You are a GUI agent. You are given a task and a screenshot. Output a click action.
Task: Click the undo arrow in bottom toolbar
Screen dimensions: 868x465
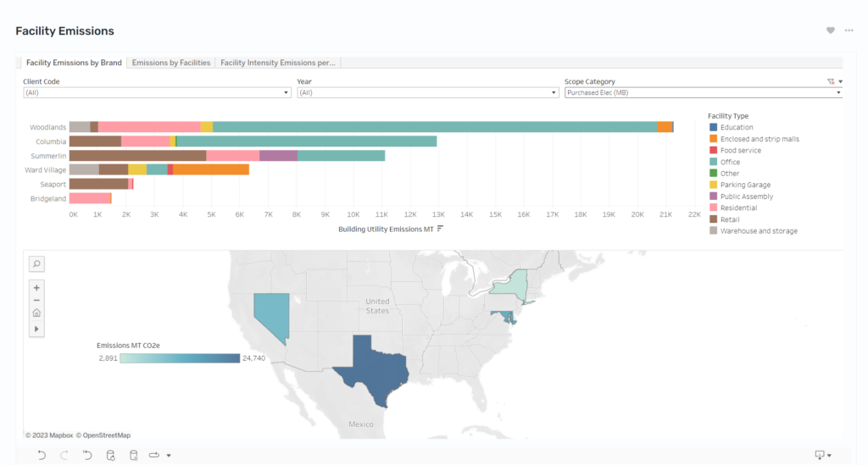pyautogui.click(x=42, y=455)
